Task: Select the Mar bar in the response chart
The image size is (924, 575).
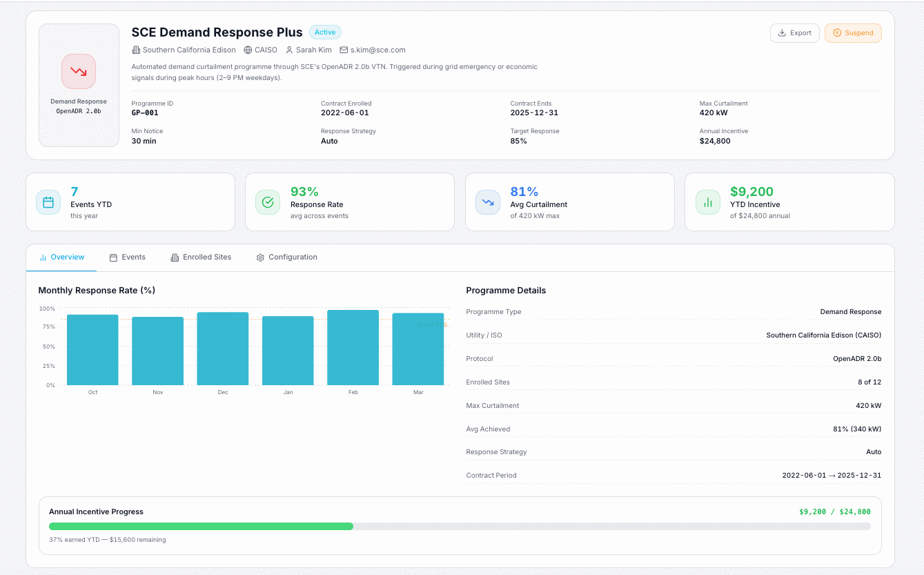Action: point(418,349)
